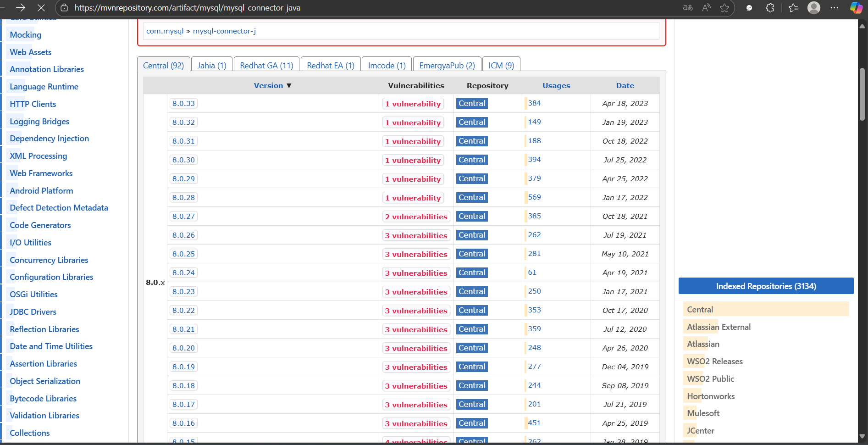Open the Code Generators category
The width and height of the screenshot is (868, 445).
40,225
